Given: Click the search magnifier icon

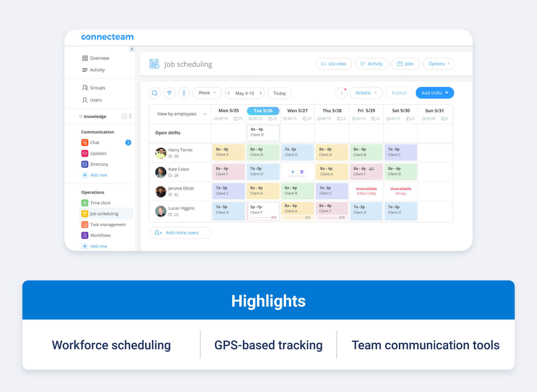Looking at the screenshot, I should tap(155, 93).
